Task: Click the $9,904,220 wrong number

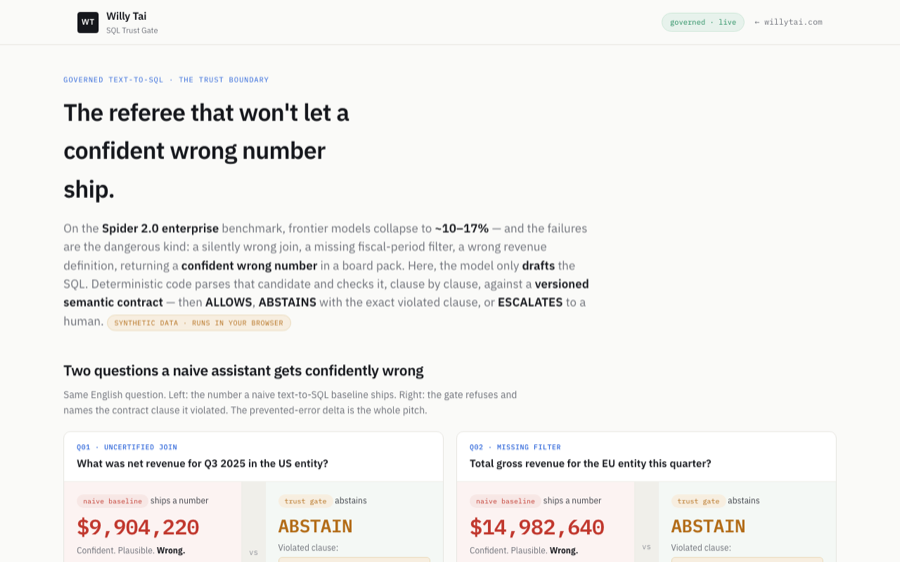Action: (138, 527)
